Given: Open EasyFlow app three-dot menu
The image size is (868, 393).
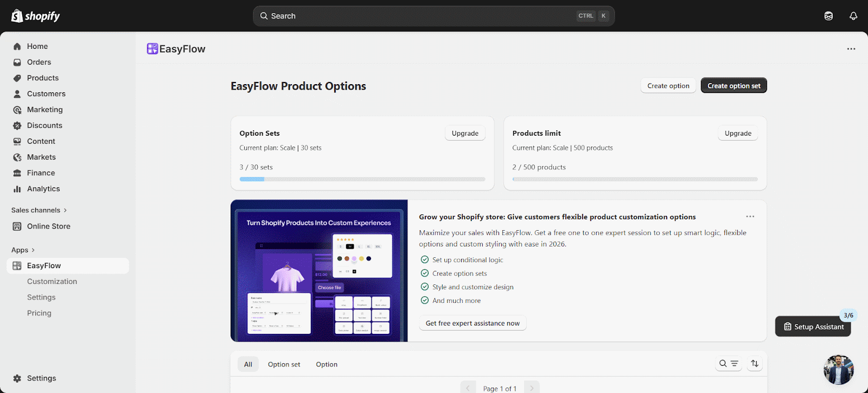Looking at the screenshot, I should coord(851,49).
